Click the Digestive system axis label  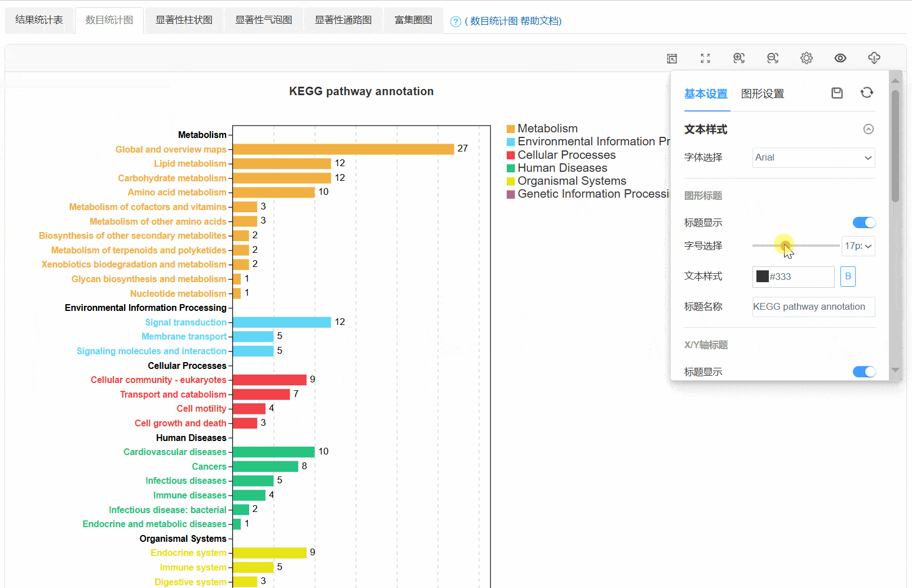(x=191, y=582)
